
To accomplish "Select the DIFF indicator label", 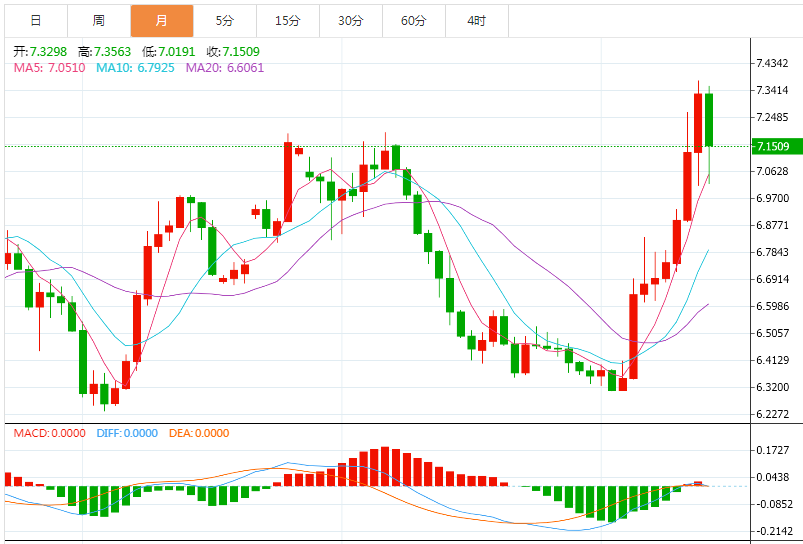I will [x=127, y=433].
